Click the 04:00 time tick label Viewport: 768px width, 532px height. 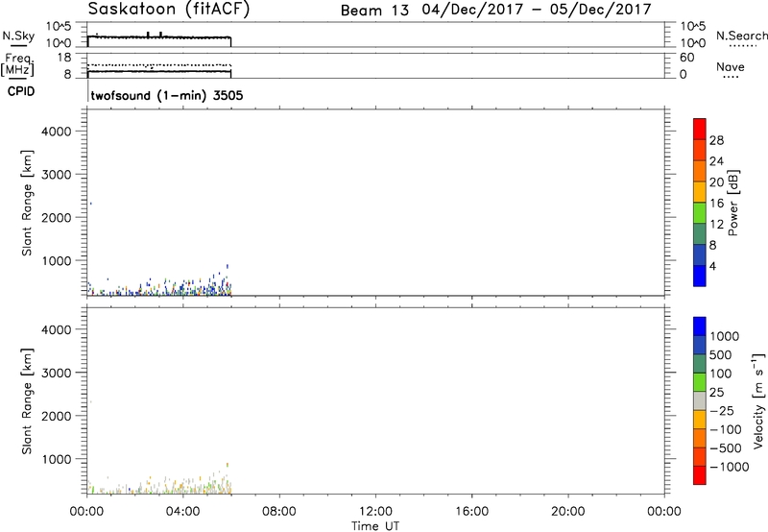[x=183, y=512]
